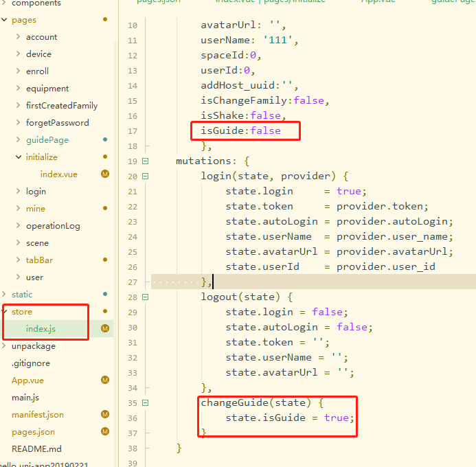
Task: Expand the account folder chevron
Action: click(x=19, y=36)
